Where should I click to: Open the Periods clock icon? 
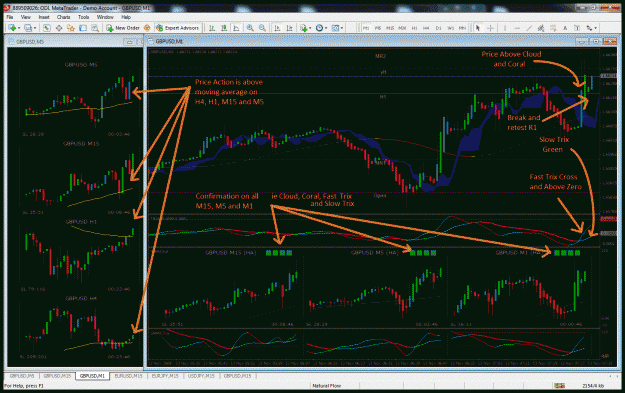coord(319,28)
